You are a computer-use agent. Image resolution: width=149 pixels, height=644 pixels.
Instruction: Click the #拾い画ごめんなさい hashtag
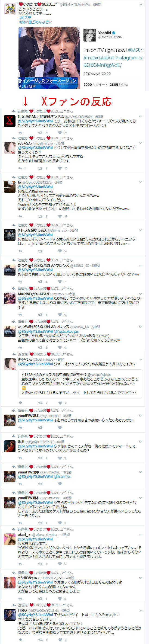(x=36, y=22)
